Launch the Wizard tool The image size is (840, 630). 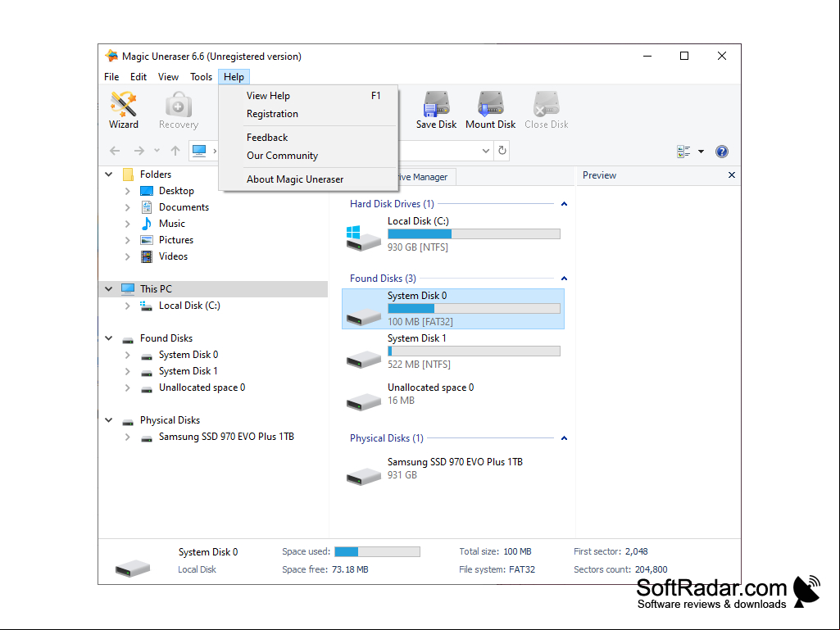(x=123, y=110)
